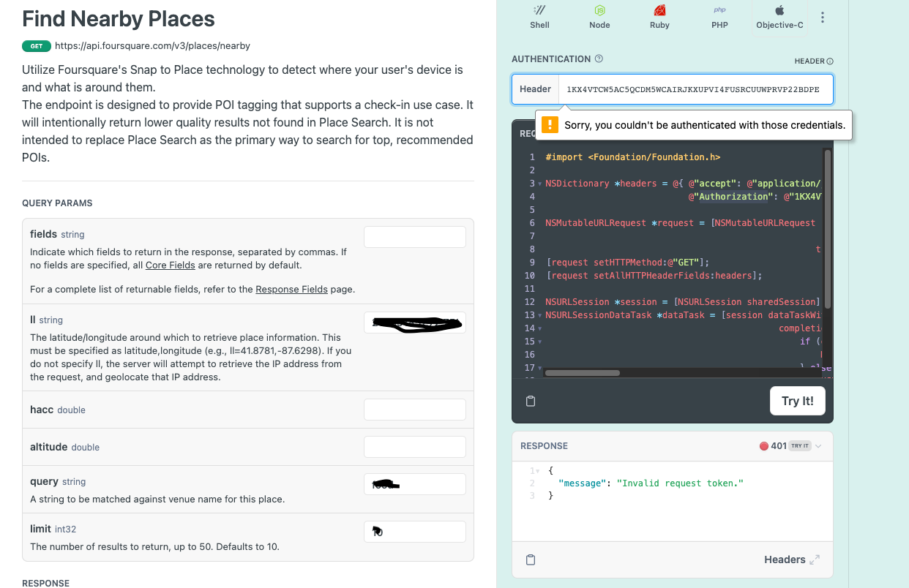Select the Node language tab

599,17
